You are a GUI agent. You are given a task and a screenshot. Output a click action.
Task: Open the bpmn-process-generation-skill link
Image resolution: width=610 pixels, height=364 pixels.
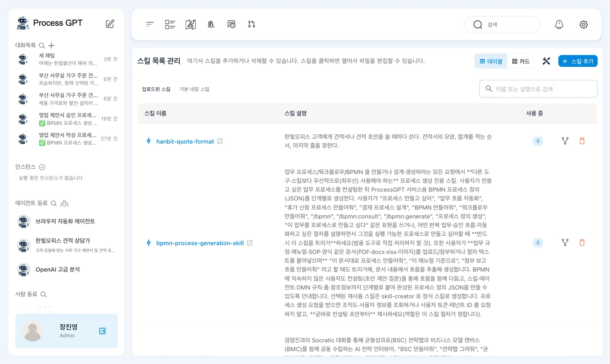coord(200,243)
